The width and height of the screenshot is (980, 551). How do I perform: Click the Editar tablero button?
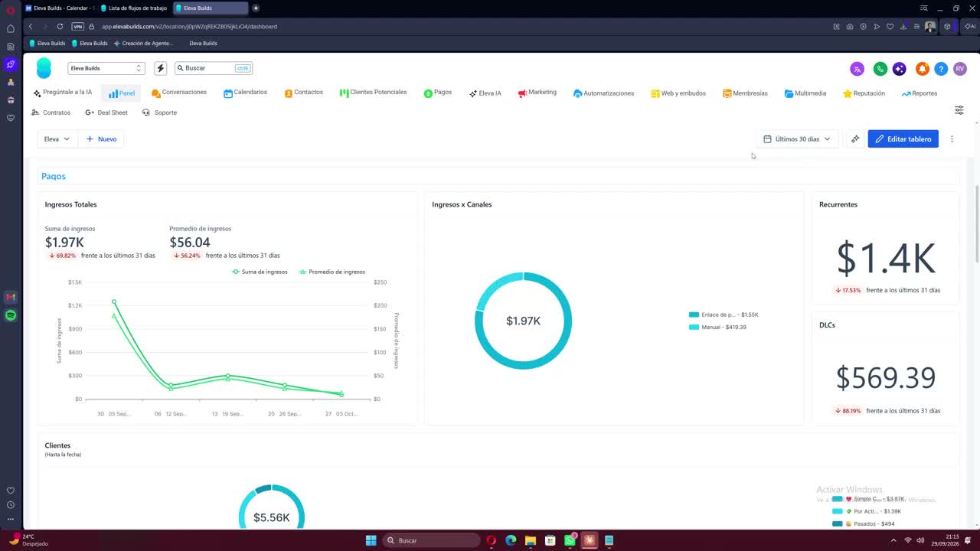coord(903,139)
